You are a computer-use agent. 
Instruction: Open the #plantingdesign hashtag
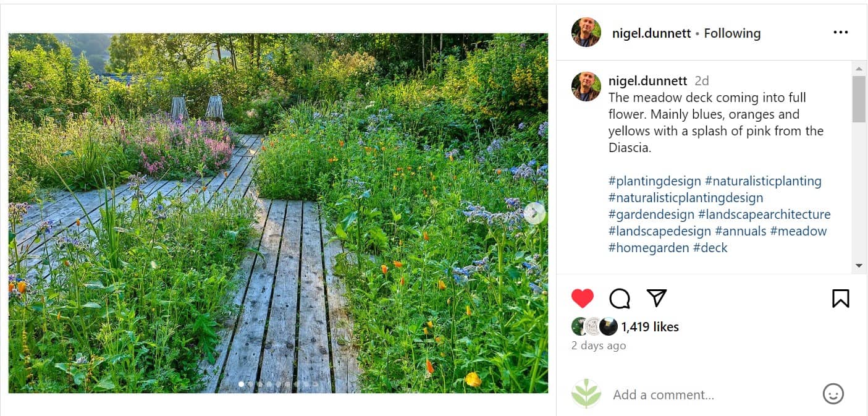654,181
